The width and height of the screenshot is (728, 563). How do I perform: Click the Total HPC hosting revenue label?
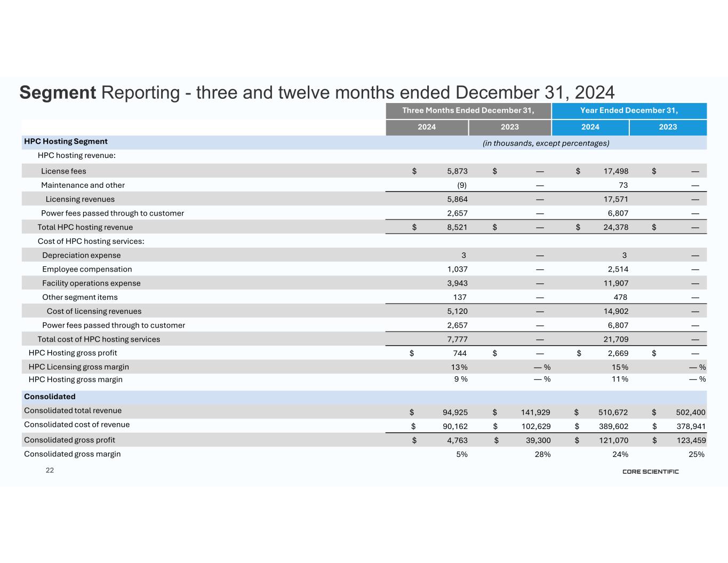click(x=85, y=227)
